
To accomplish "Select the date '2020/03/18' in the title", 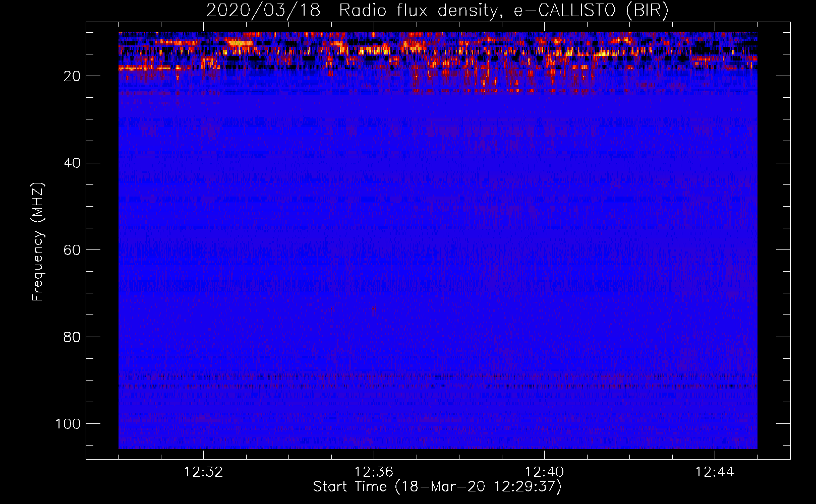I will (263, 11).
